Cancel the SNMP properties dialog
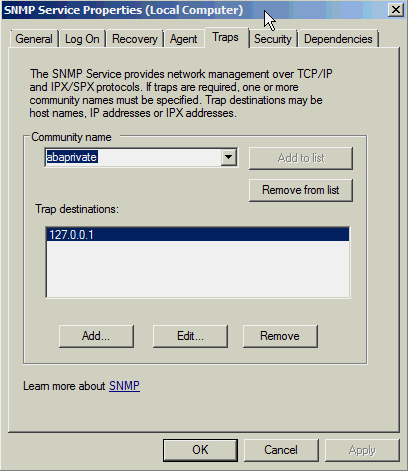408x471 pixels. click(x=281, y=450)
